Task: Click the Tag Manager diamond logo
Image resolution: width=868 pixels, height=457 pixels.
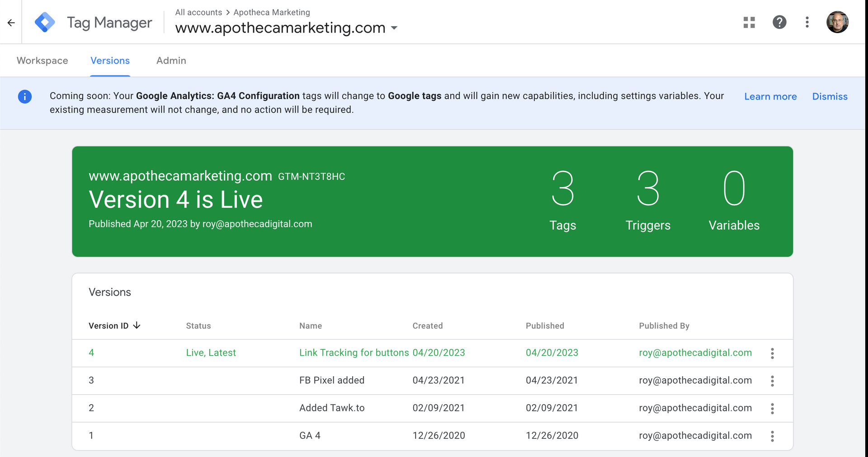Action: point(45,22)
